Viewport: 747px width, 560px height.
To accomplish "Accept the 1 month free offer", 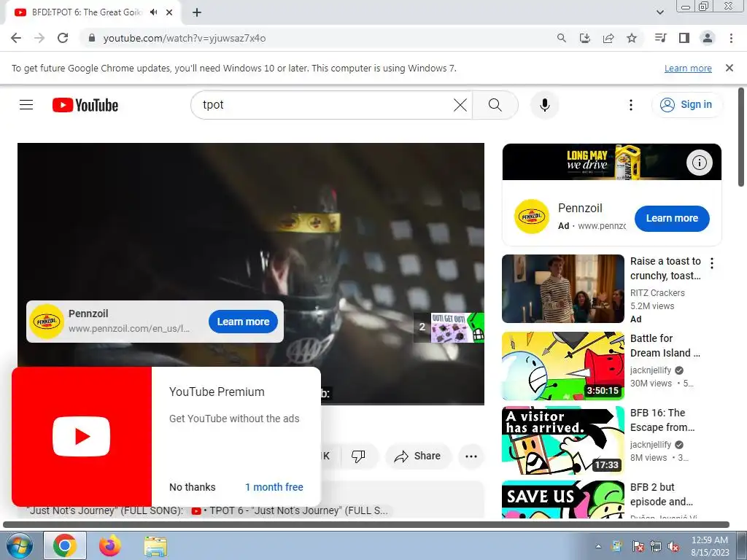I will (274, 487).
